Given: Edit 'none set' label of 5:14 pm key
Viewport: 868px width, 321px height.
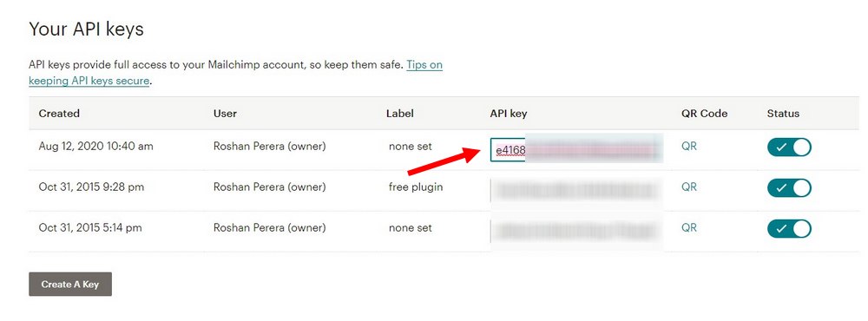Looking at the screenshot, I should (411, 227).
